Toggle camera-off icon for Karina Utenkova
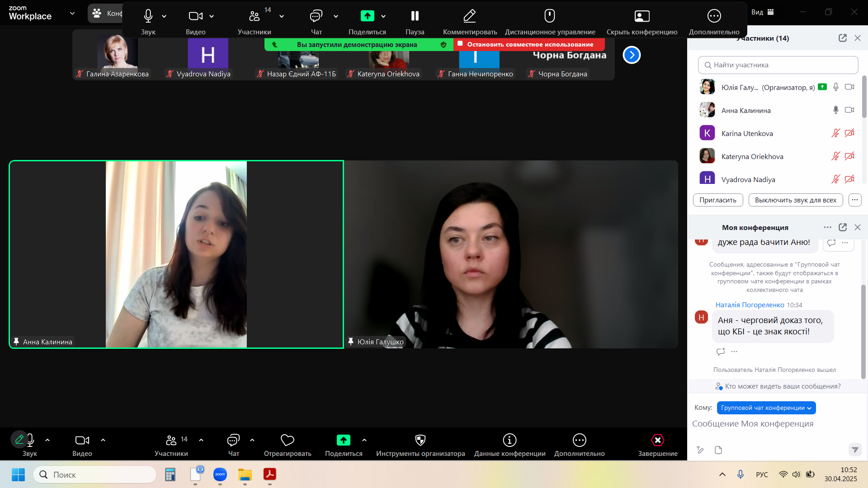The height and width of the screenshot is (488, 868). 849,133
